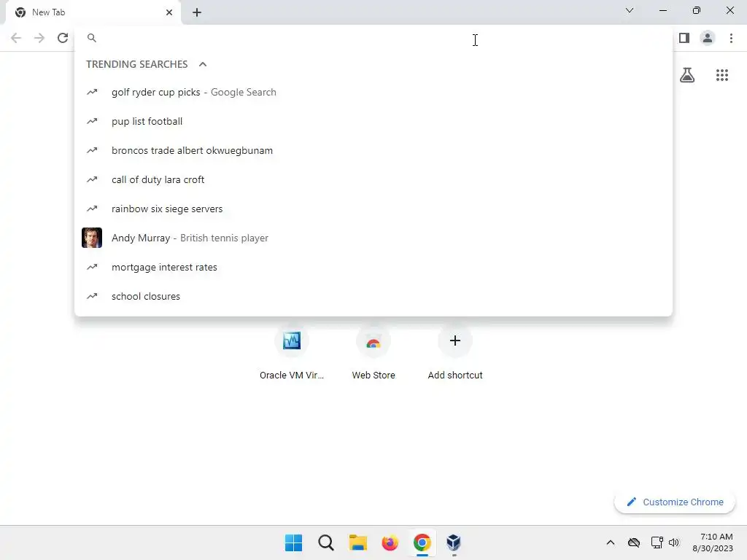This screenshot has width=747, height=560.
Task: Open the Google apps grid icon
Action: coord(722,75)
